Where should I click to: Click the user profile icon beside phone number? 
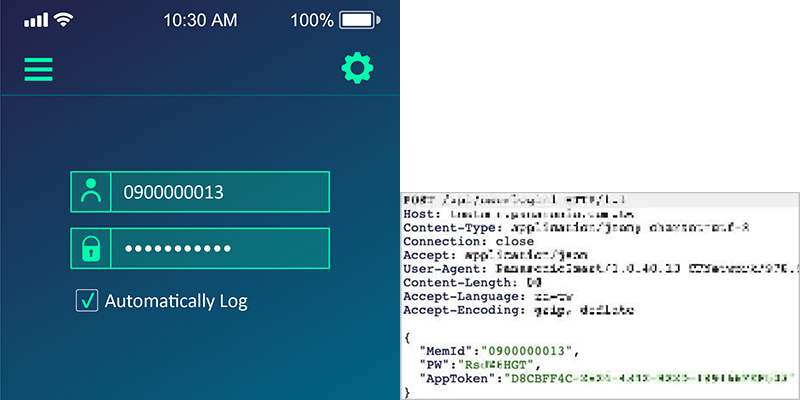[x=91, y=191]
